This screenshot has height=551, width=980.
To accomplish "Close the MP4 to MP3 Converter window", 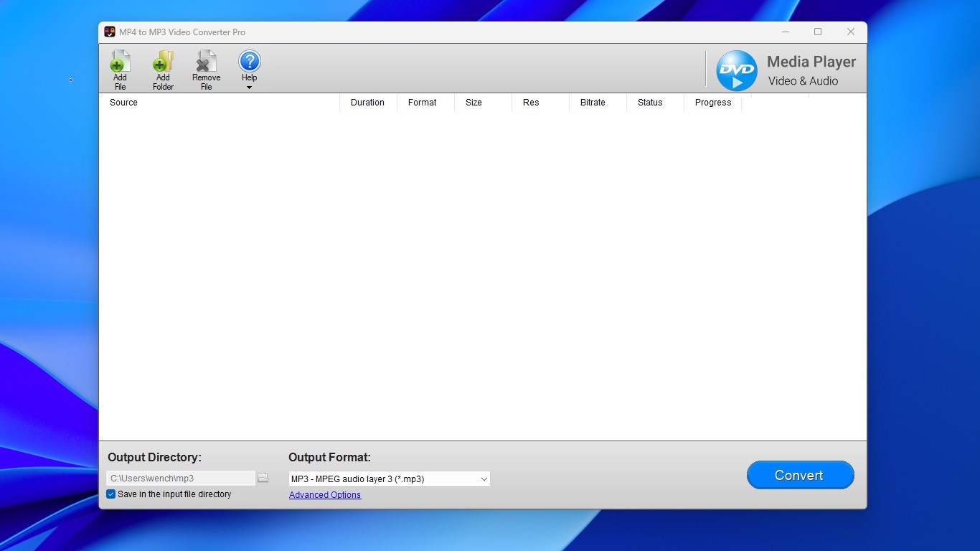I will 851,32.
